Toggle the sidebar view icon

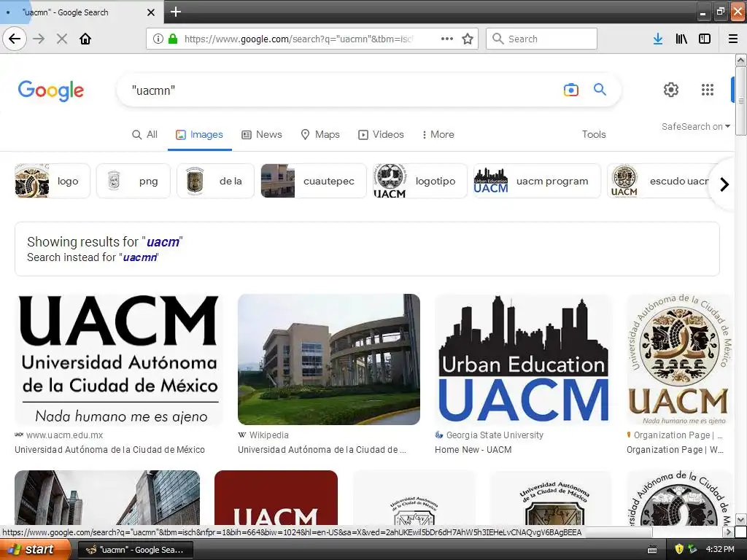705,39
